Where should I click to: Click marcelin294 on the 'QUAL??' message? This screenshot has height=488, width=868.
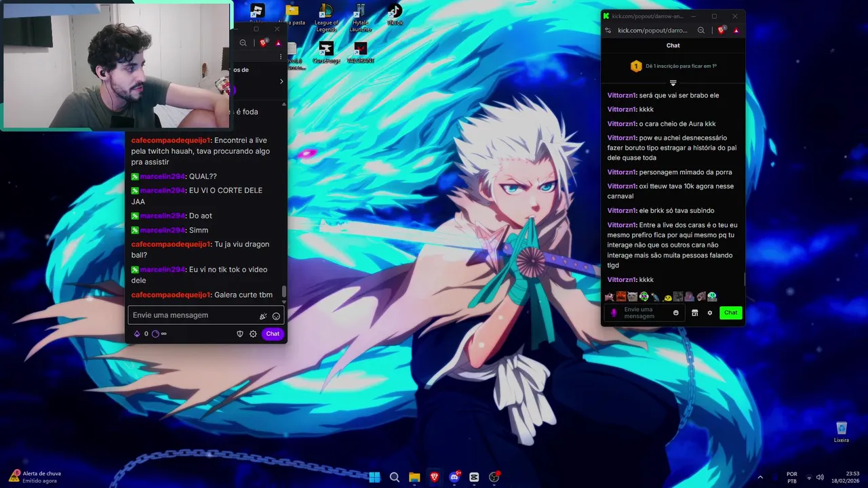[x=162, y=176]
